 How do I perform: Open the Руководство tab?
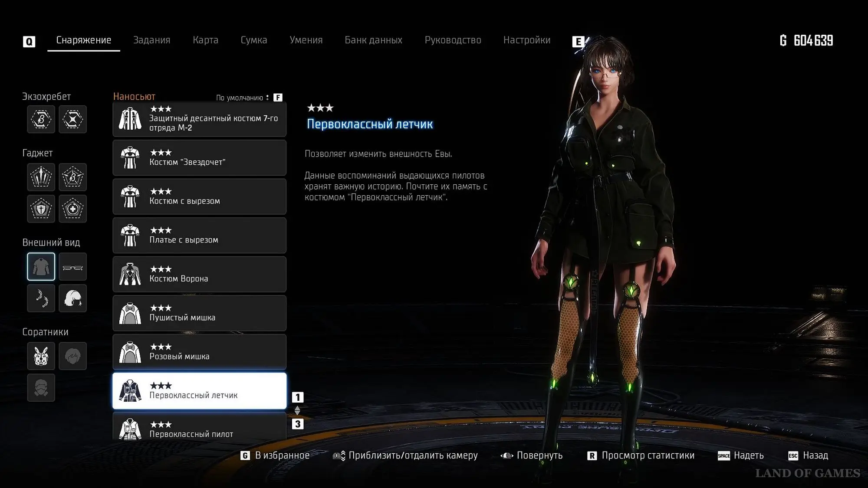tap(453, 40)
